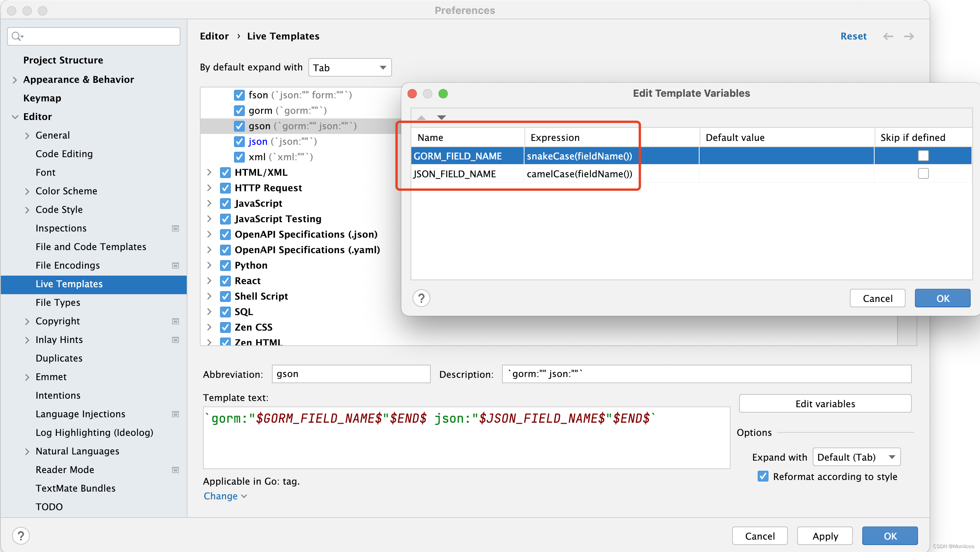Click the Abbreviation text field
The height and width of the screenshot is (552, 980).
click(351, 374)
